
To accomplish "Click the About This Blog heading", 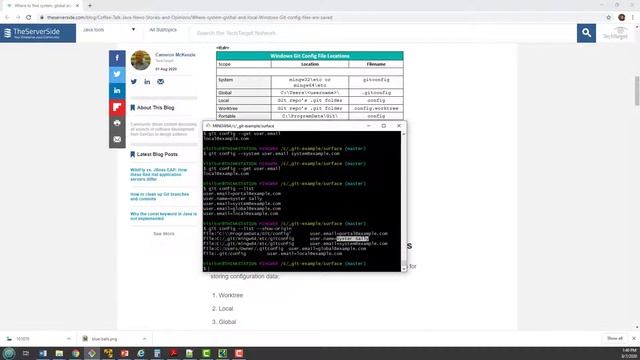I will click(x=156, y=108).
